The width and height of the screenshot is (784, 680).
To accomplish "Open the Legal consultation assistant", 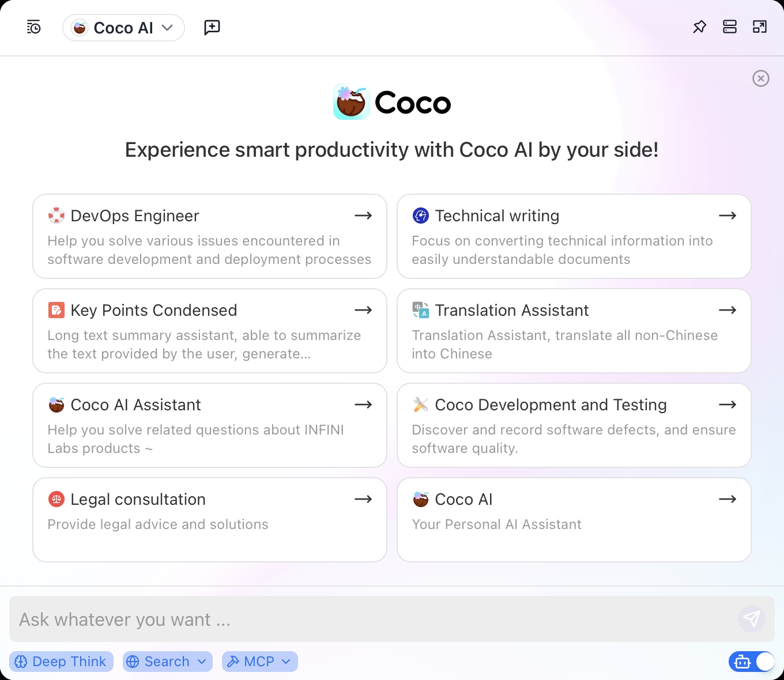I will [x=210, y=520].
